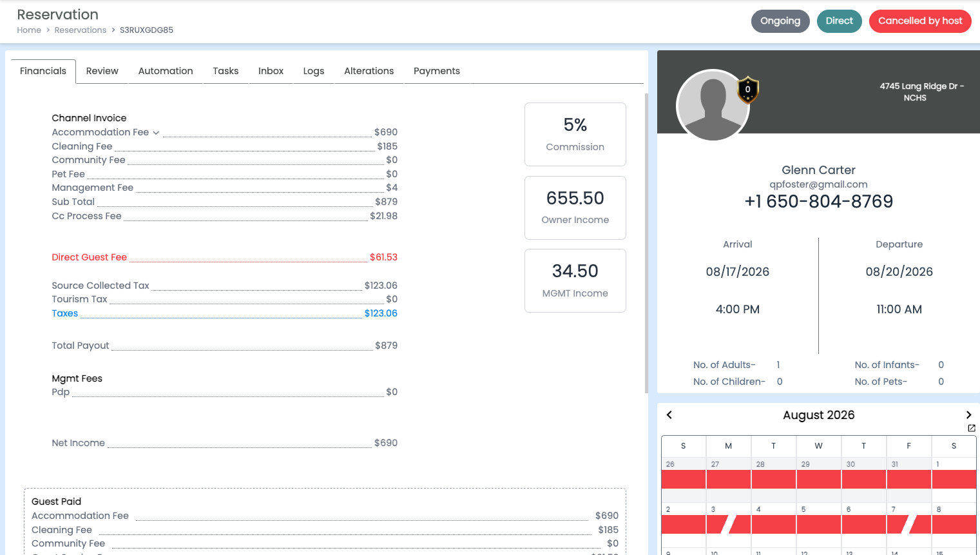This screenshot has height=555, width=980.
Task: Click the Direct channel badge
Action: 840,21
